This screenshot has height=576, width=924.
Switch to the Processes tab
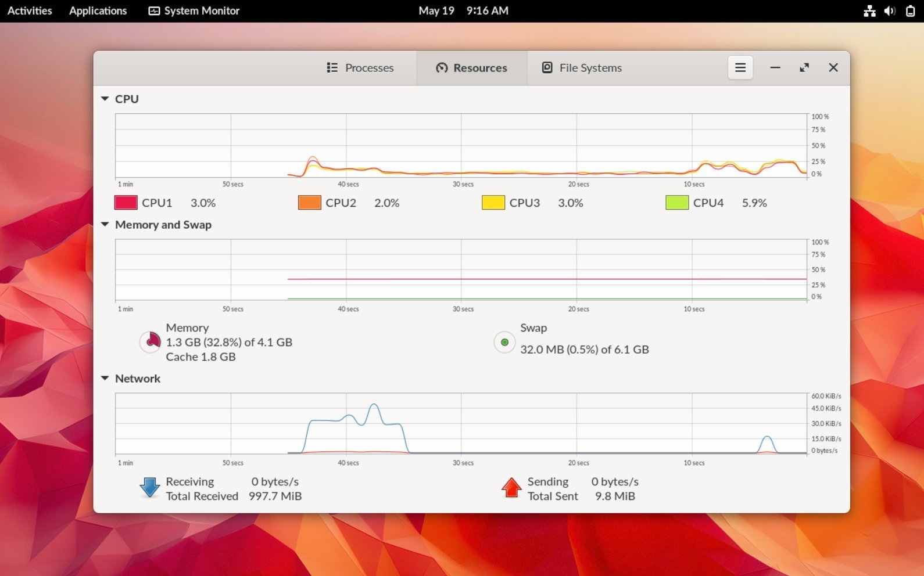360,68
